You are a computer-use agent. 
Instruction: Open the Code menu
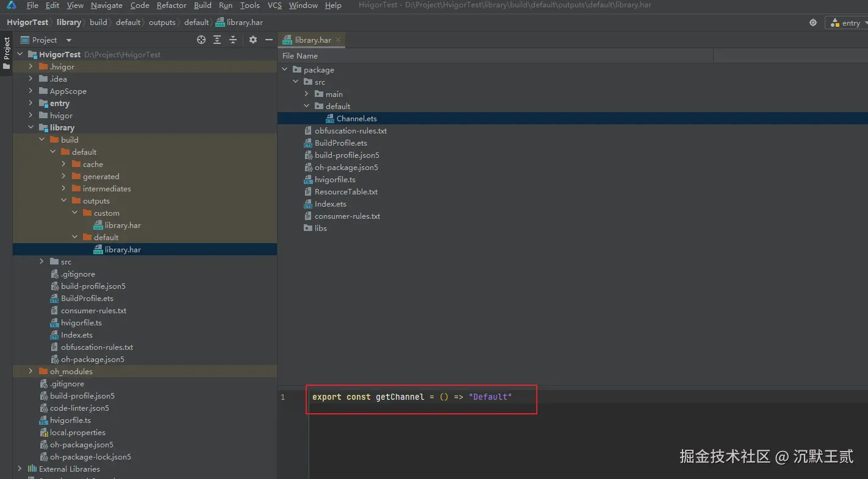pyautogui.click(x=140, y=5)
